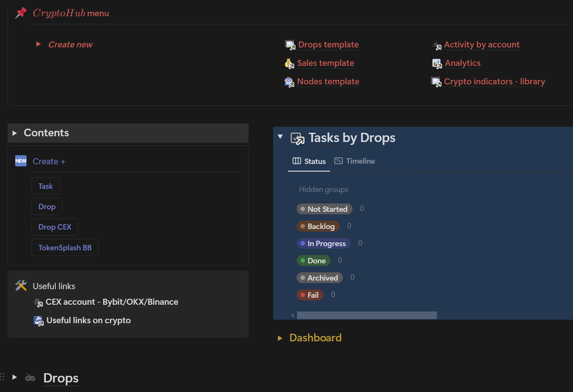Click the hammer and wrench Useful links icon
Viewport: 573px width, 392px height.
click(x=21, y=286)
